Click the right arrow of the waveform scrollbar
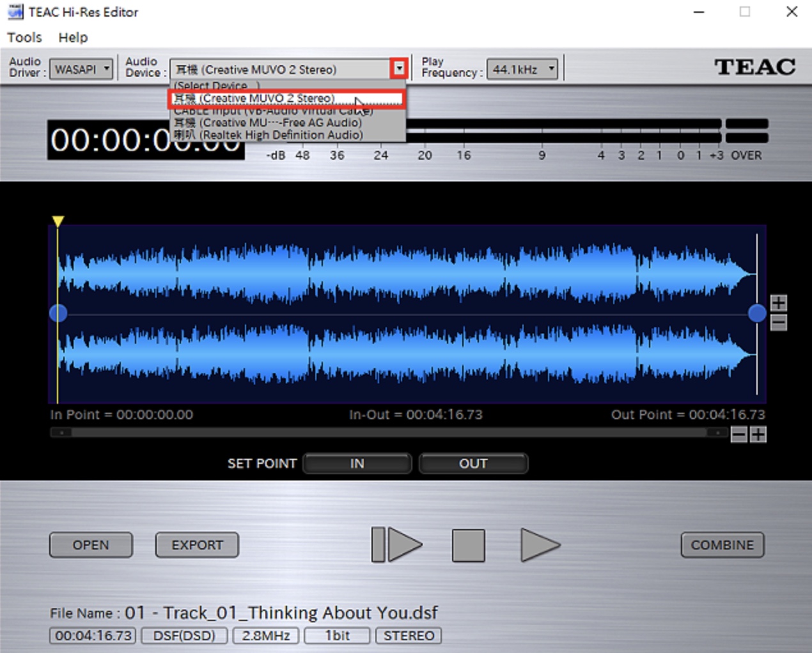 pyautogui.click(x=717, y=433)
